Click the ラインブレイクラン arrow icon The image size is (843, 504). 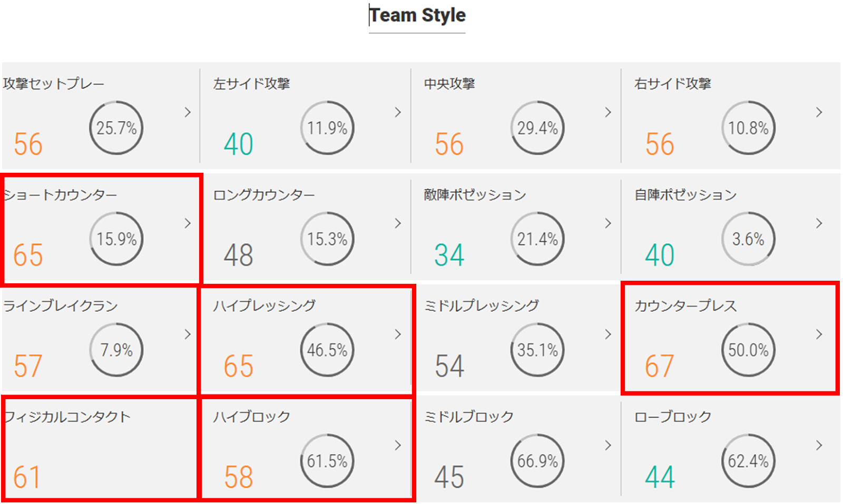[x=188, y=334]
